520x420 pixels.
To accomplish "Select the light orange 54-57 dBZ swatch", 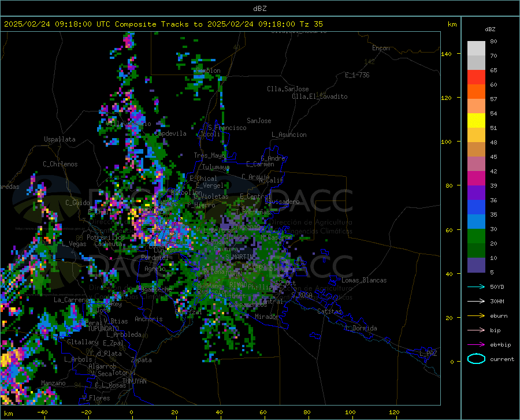I will [x=476, y=106].
